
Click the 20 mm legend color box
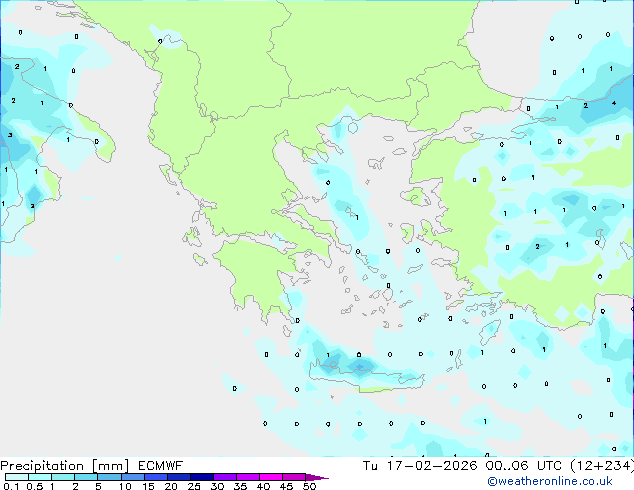[179, 477]
